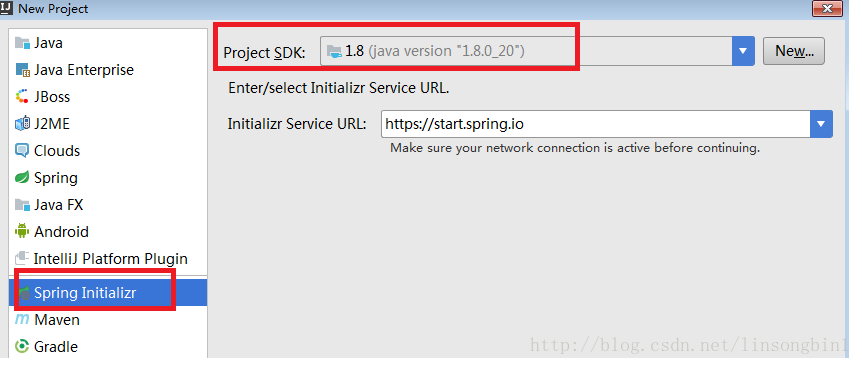Click the J2ME device icon
Viewport: 862px width, 365px height.
coord(22,124)
